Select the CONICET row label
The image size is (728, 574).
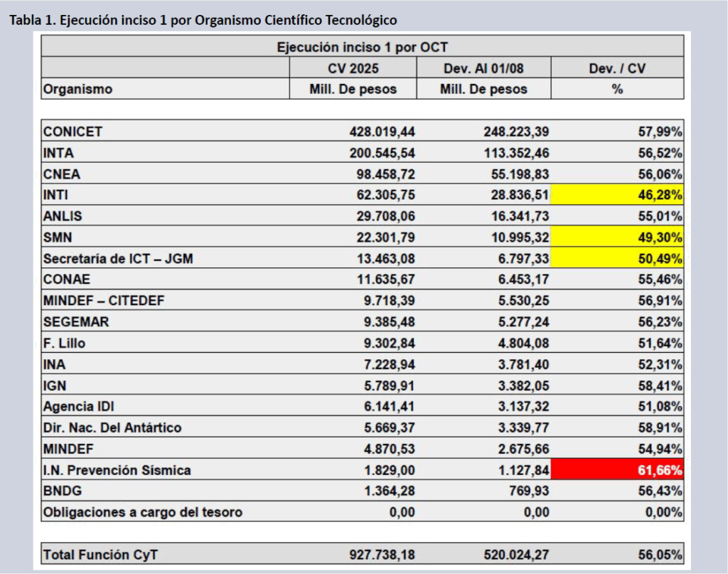(x=73, y=132)
